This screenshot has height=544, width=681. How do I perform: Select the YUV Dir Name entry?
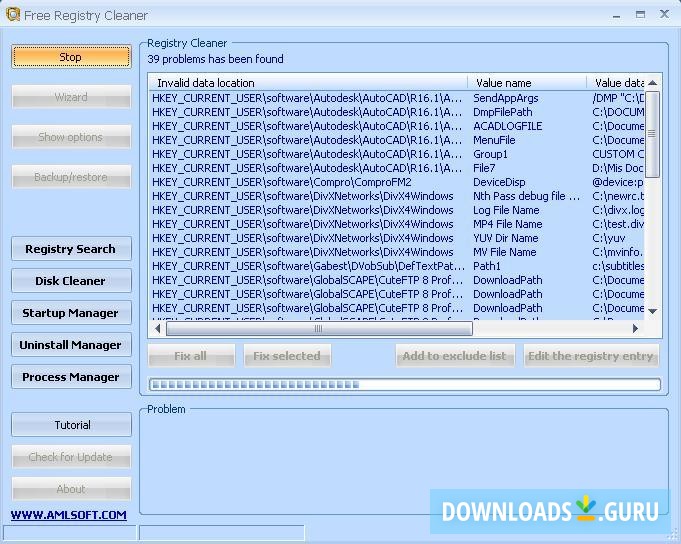tap(397, 238)
